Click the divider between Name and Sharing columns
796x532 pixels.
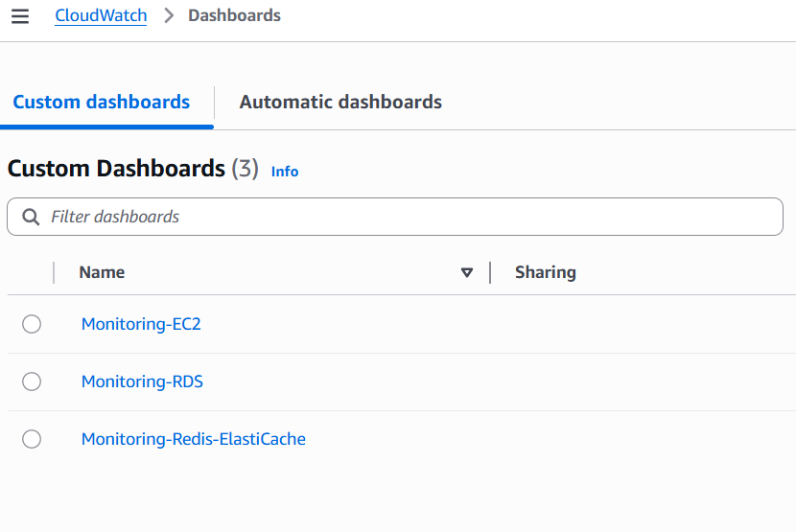[x=490, y=272]
